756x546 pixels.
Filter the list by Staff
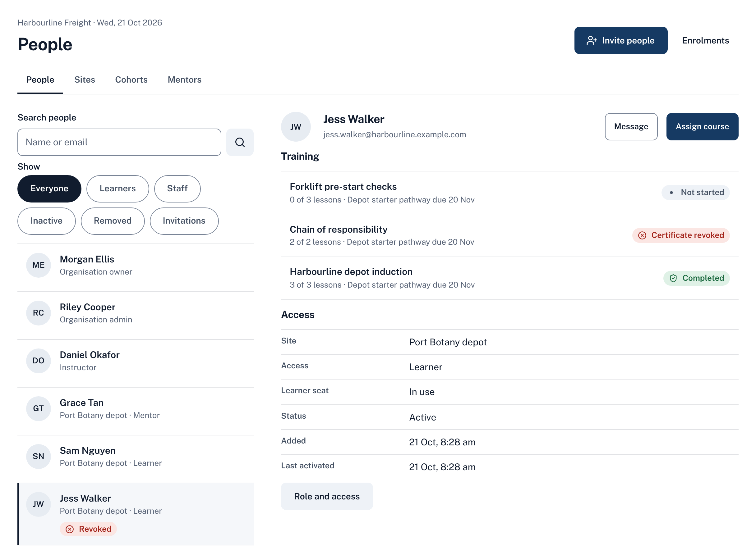tap(177, 189)
